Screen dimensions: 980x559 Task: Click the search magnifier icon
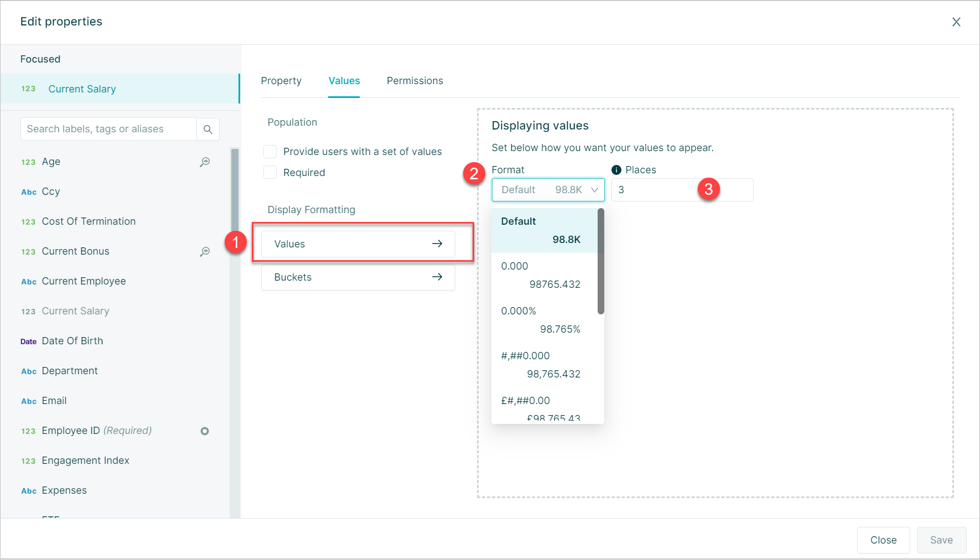point(208,129)
